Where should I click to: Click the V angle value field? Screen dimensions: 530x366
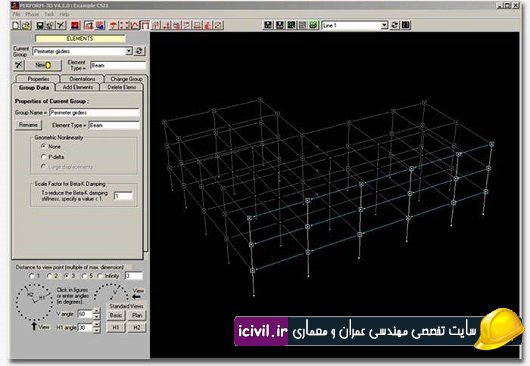tap(85, 314)
